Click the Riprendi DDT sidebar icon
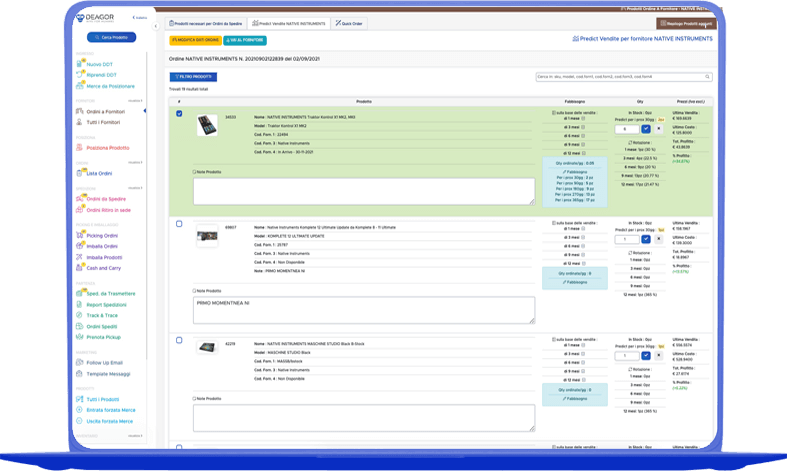 (79, 74)
